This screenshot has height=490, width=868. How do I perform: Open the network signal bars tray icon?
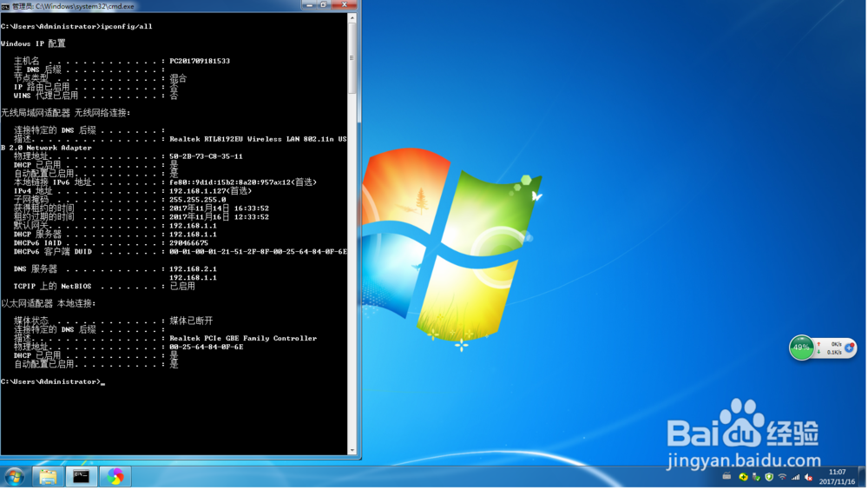click(x=796, y=478)
